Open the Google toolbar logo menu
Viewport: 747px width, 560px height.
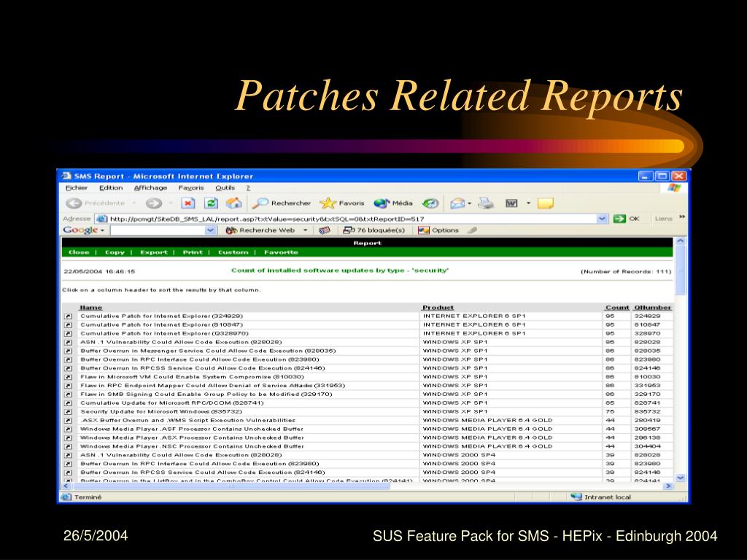point(84,230)
